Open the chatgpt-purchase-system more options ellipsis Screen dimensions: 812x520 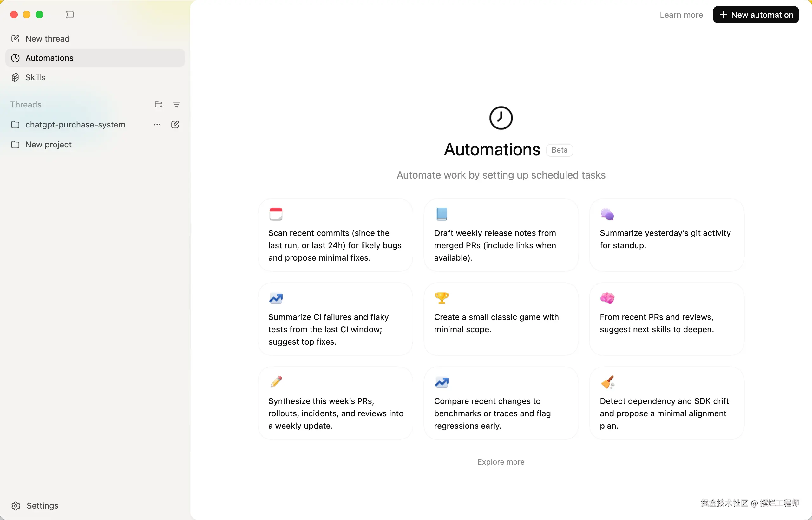[x=157, y=125]
